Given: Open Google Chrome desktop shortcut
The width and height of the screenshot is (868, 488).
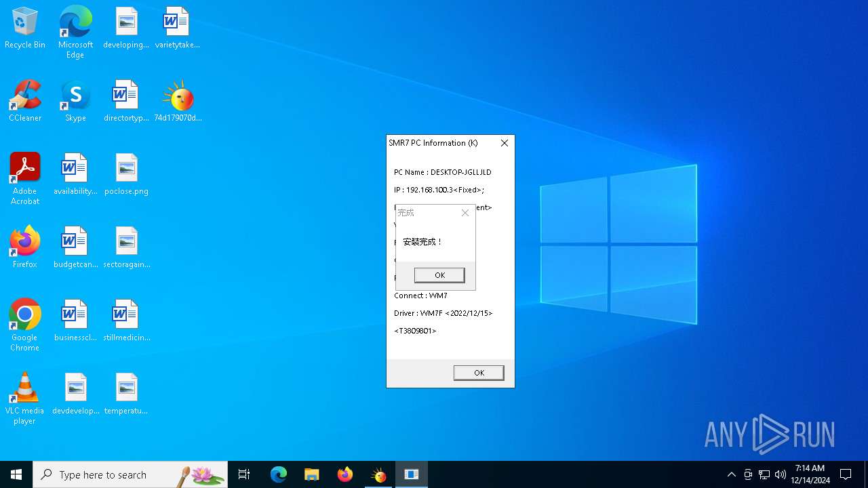Looking at the screenshot, I should click(x=25, y=325).
